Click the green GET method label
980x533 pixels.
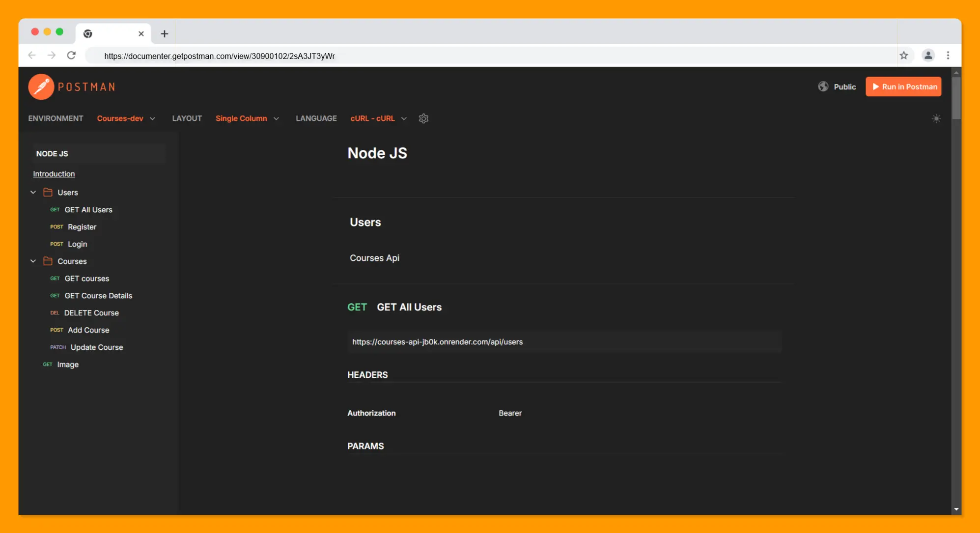coord(357,307)
